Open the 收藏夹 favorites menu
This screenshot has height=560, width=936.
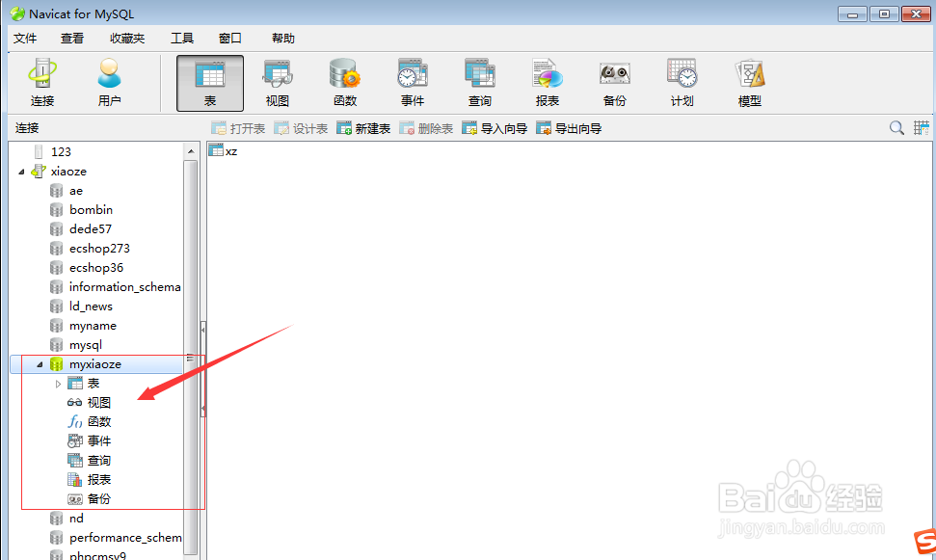point(127,39)
